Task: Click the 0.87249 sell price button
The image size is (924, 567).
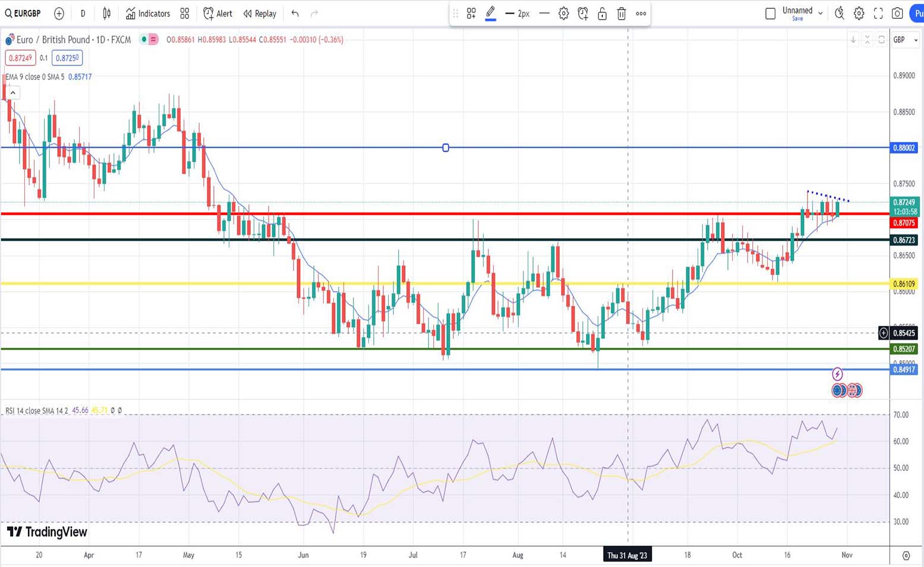Action: 20,58
